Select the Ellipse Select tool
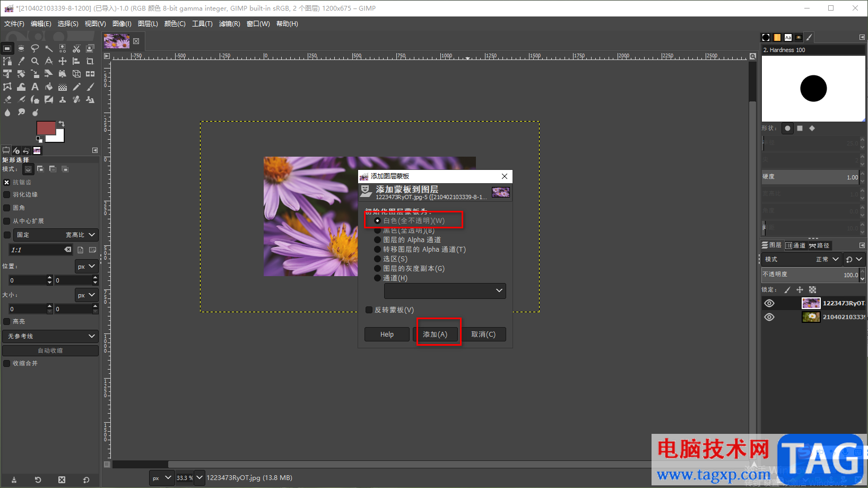This screenshot has height=488, width=868. [21, 48]
